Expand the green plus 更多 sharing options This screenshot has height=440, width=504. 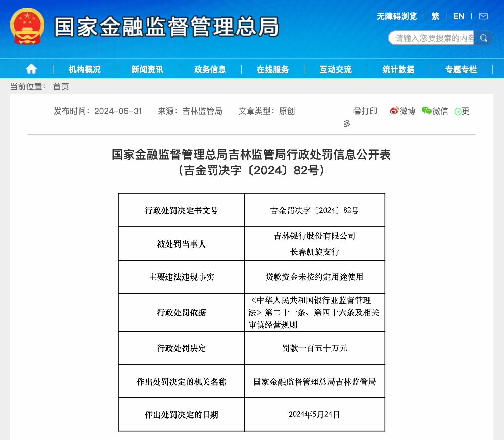click(x=458, y=112)
